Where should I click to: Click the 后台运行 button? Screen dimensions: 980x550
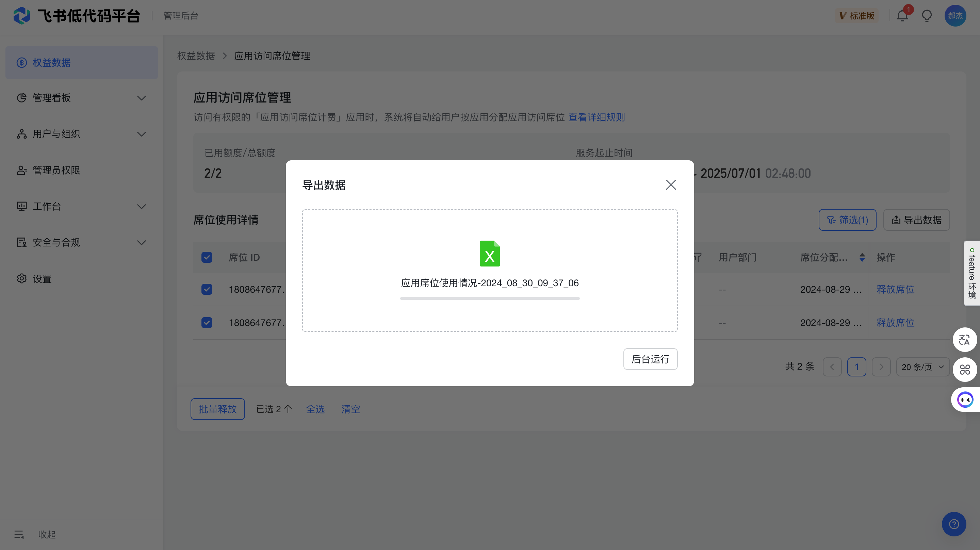tap(650, 359)
